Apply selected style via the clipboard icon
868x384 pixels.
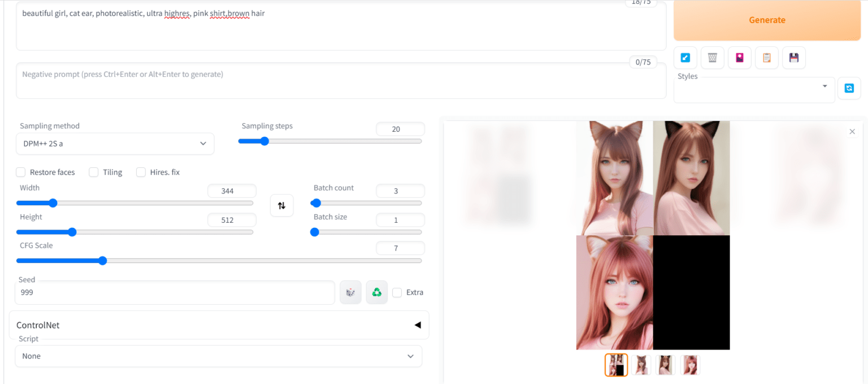click(x=766, y=57)
